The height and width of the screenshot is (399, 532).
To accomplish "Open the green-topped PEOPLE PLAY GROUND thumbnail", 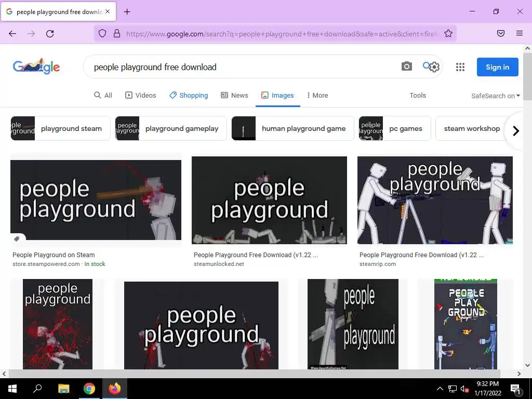I will (x=465, y=324).
